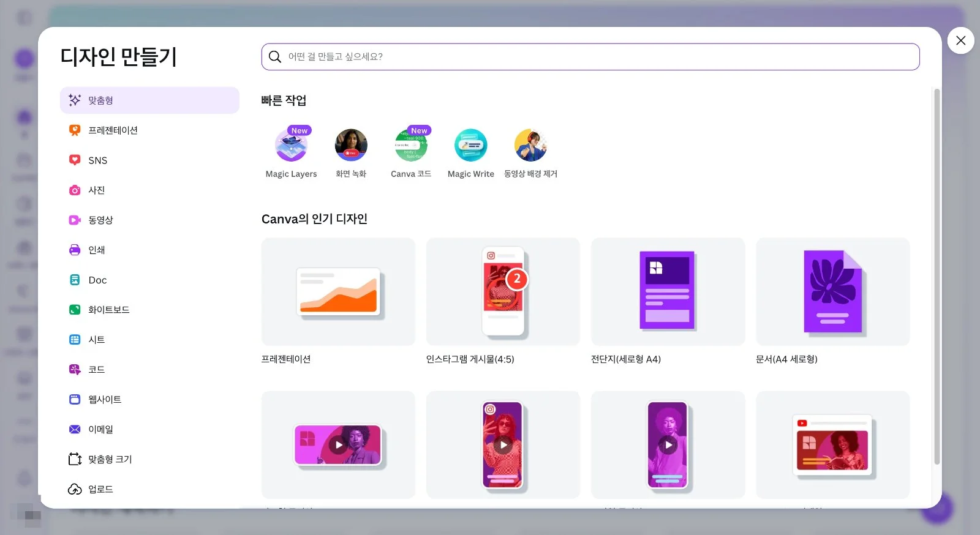
Task: Go to the 사진 category
Action: (x=149, y=190)
